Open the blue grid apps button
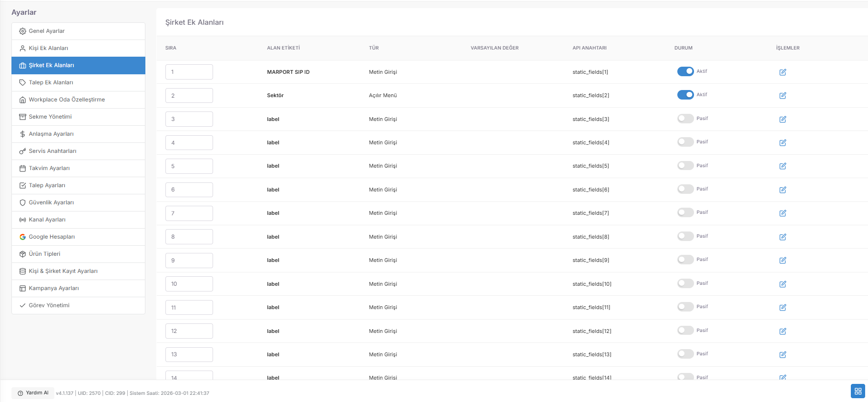This screenshot has height=402, width=868. [x=858, y=391]
